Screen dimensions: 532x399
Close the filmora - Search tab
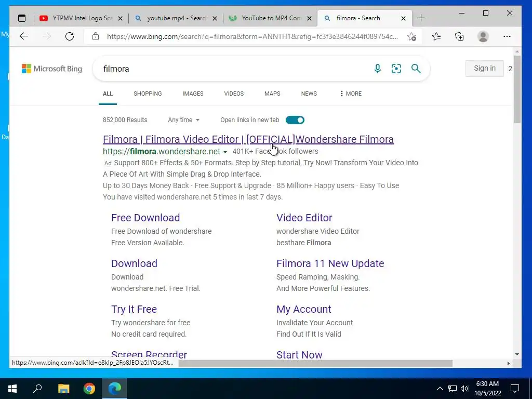[403, 18]
